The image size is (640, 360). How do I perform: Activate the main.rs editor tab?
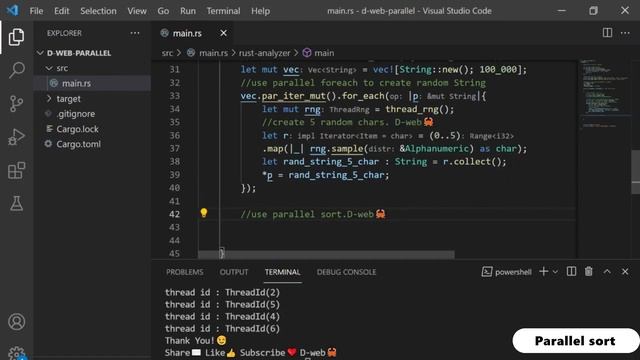[187, 33]
